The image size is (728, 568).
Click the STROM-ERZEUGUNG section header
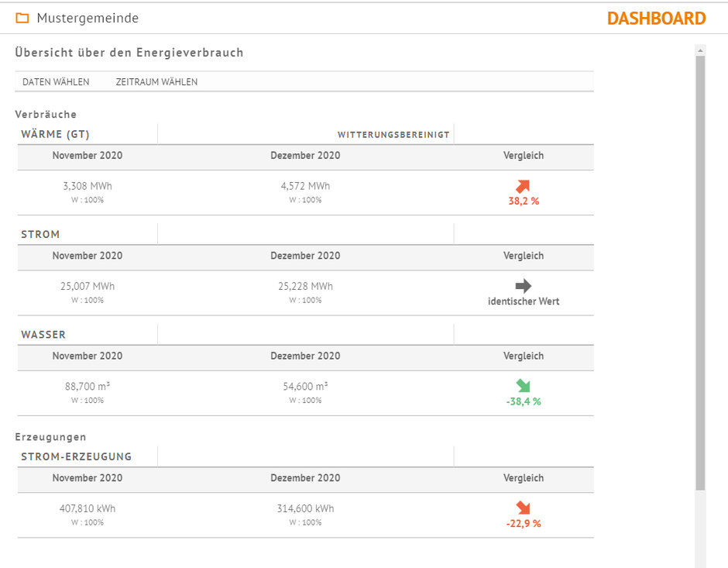[x=77, y=456]
